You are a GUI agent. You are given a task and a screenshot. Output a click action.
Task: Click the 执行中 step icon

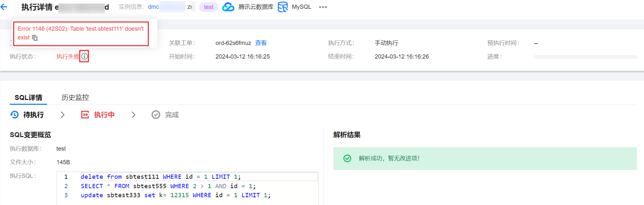pyautogui.click(x=85, y=115)
